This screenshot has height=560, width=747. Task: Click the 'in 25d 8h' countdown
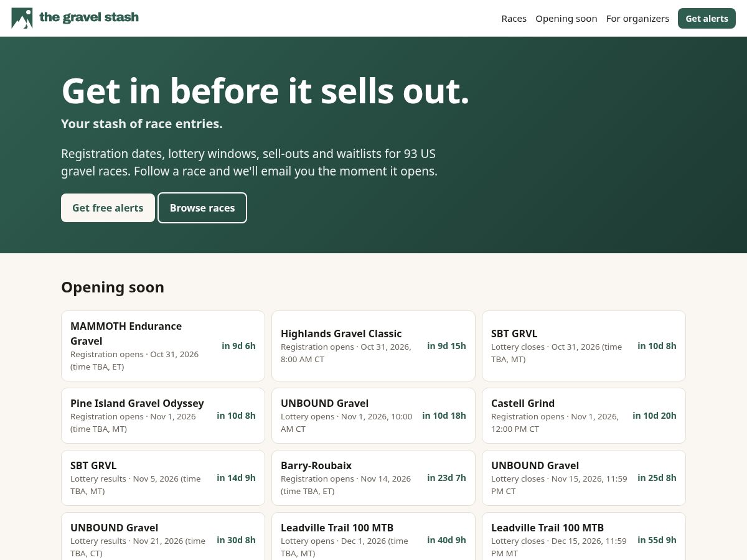coord(657,478)
